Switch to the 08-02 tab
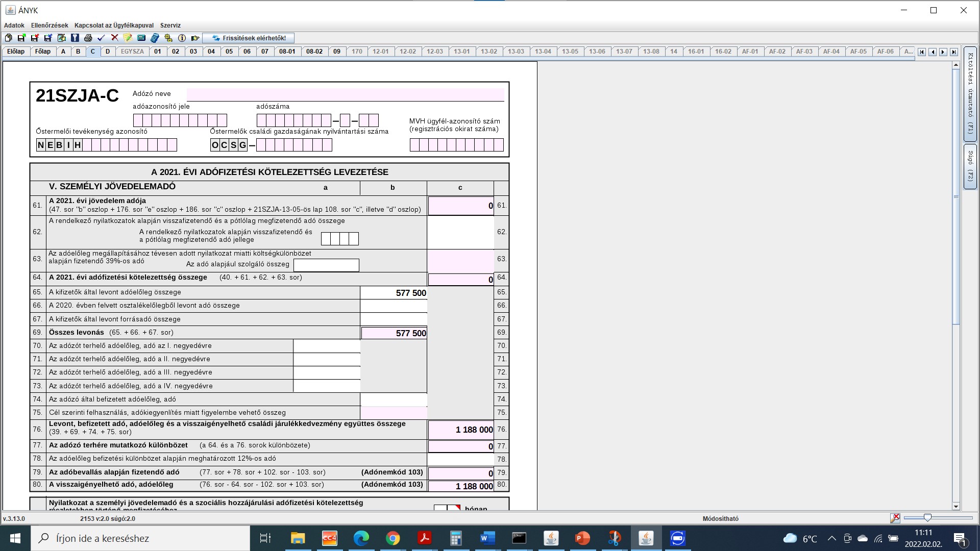Screen dimensions: 980x551 click(x=314, y=52)
